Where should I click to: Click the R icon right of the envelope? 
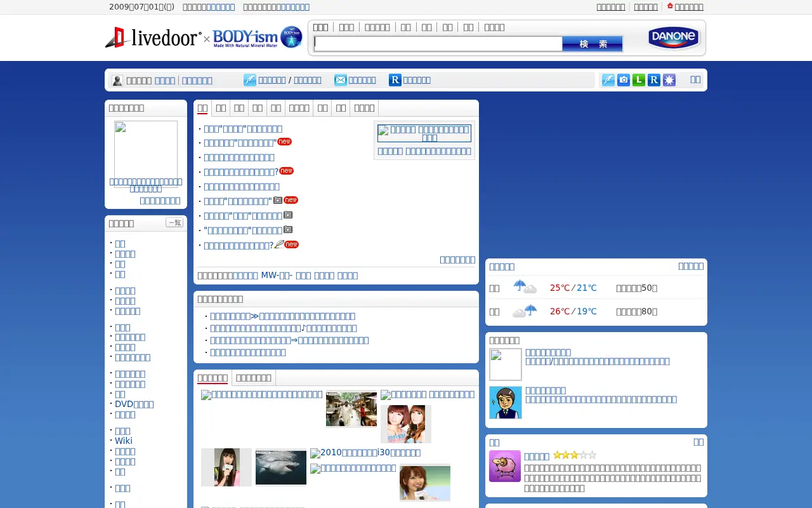click(395, 80)
